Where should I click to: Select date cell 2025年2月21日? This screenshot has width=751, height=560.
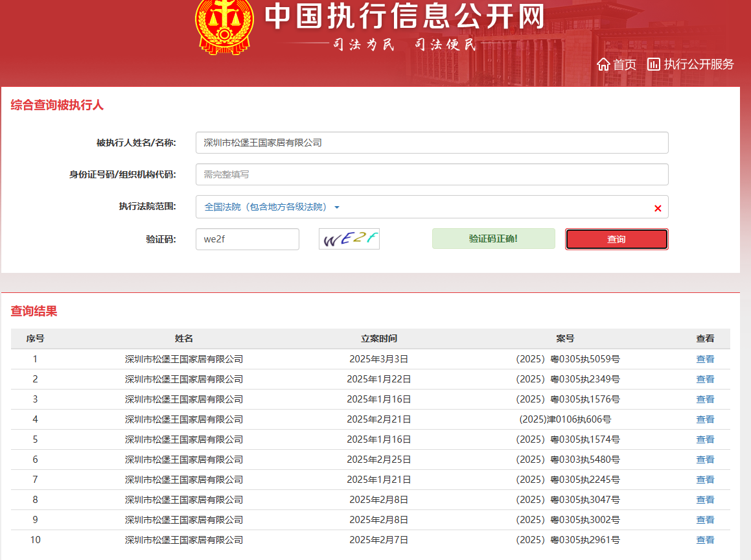pos(379,419)
